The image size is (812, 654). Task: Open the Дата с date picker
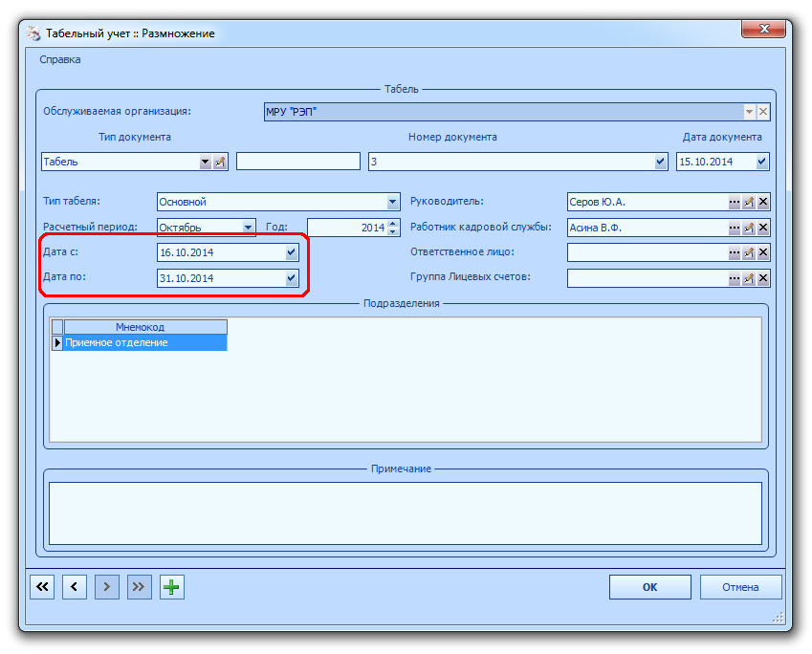291,252
